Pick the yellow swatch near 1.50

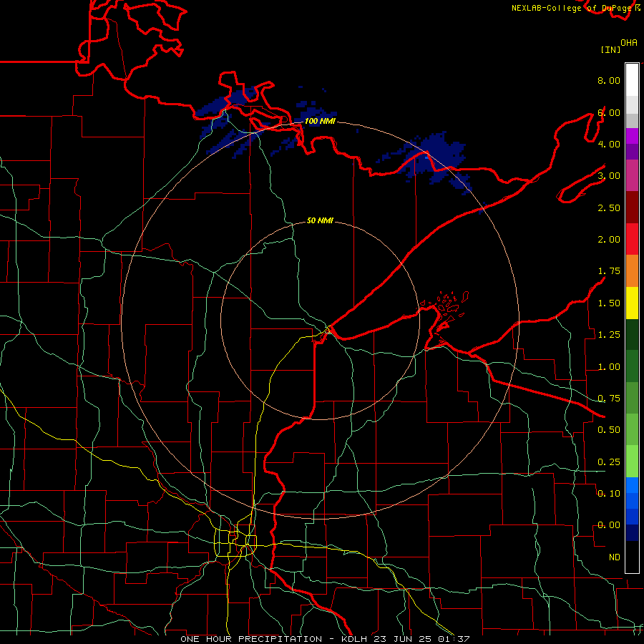632,303
